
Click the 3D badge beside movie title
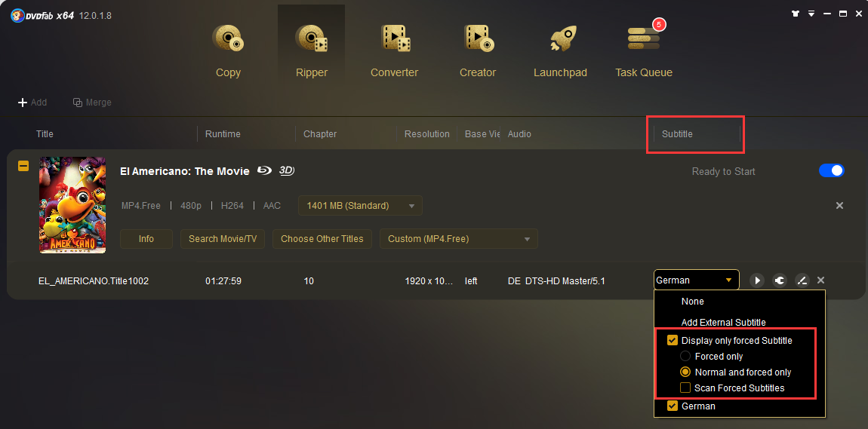coord(286,171)
